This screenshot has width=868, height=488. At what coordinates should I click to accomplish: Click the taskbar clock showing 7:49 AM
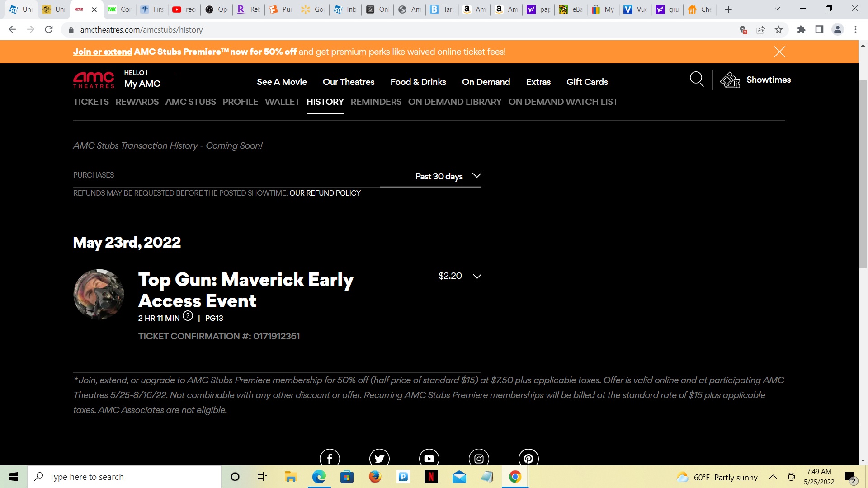click(819, 477)
